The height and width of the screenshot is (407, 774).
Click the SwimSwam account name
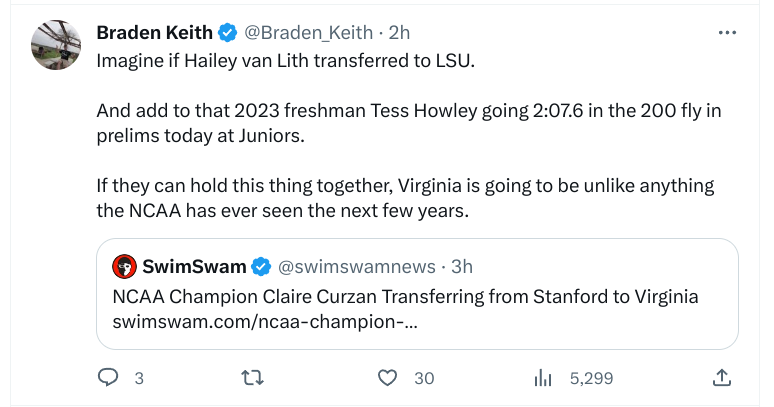point(194,266)
